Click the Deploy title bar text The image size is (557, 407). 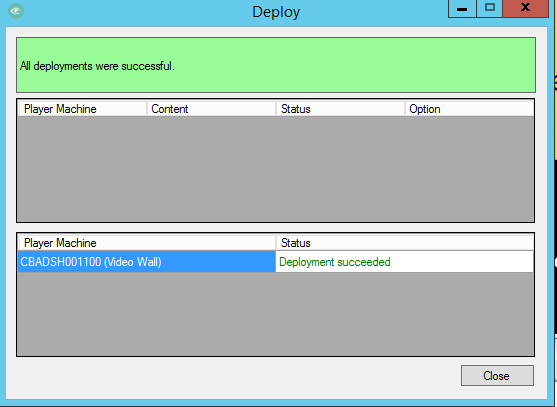276,12
